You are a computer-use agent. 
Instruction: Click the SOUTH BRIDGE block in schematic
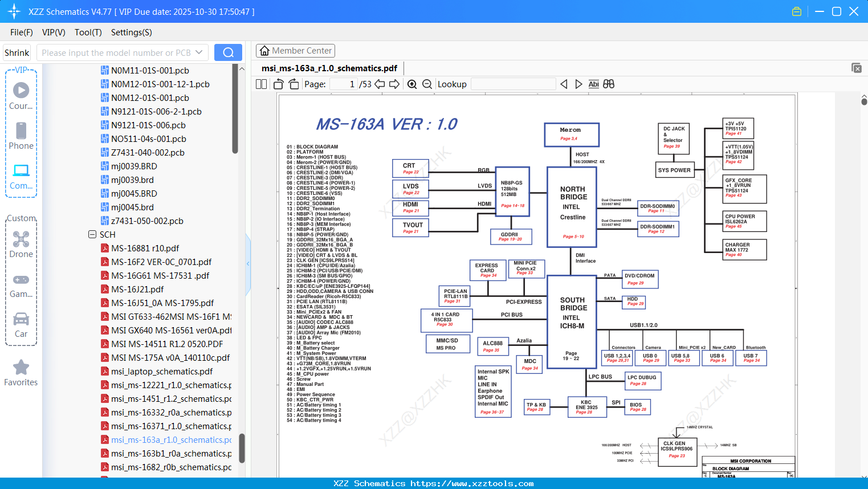point(572,321)
